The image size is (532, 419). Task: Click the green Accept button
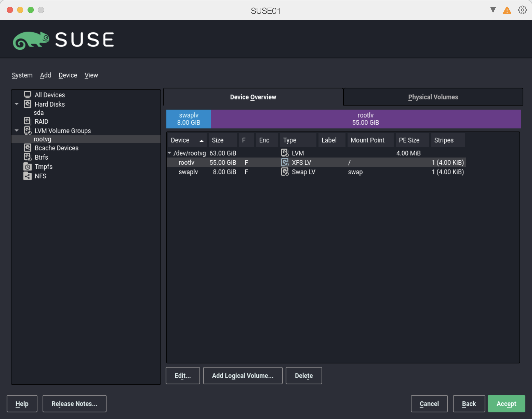(506, 403)
